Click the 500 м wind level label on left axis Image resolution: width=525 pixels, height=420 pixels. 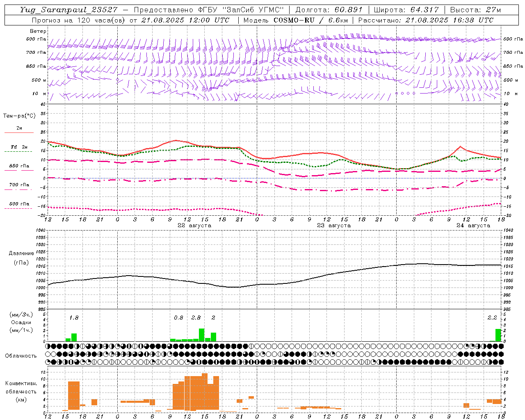point(39,80)
